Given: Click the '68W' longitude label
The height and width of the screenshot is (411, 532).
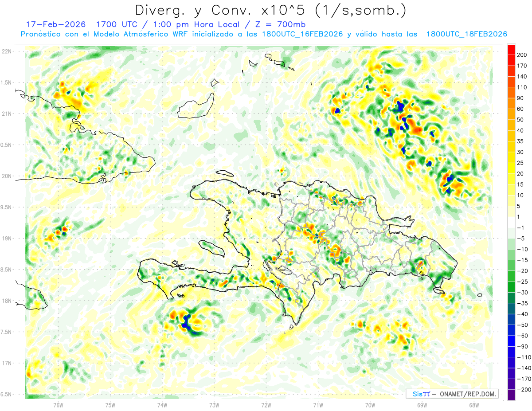Looking at the screenshot, I should pyautogui.click(x=474, y=405).
